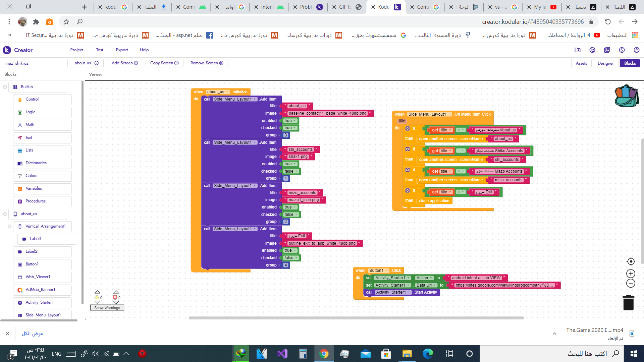Zoom in with the plus icon
644x362 pixels.
(x=631, y=274)
